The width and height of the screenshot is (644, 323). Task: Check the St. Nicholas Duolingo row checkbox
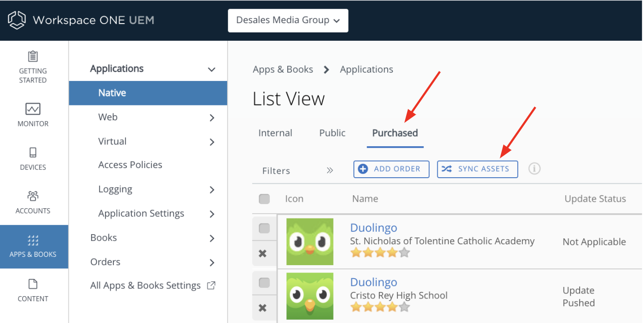pyautogui.click(x=264, y=228)
